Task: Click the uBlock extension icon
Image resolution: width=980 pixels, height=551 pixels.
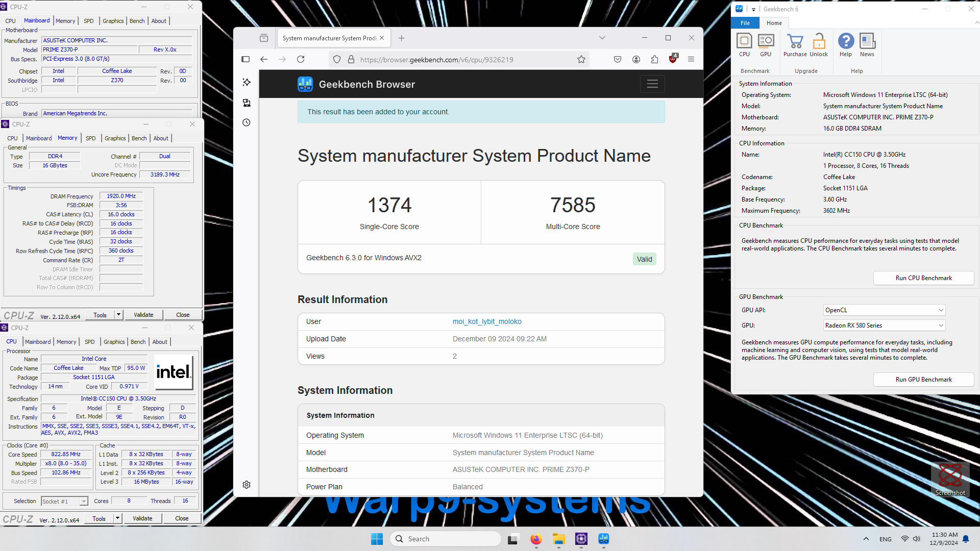Action: pyautogui.click(x=673, y=59)
